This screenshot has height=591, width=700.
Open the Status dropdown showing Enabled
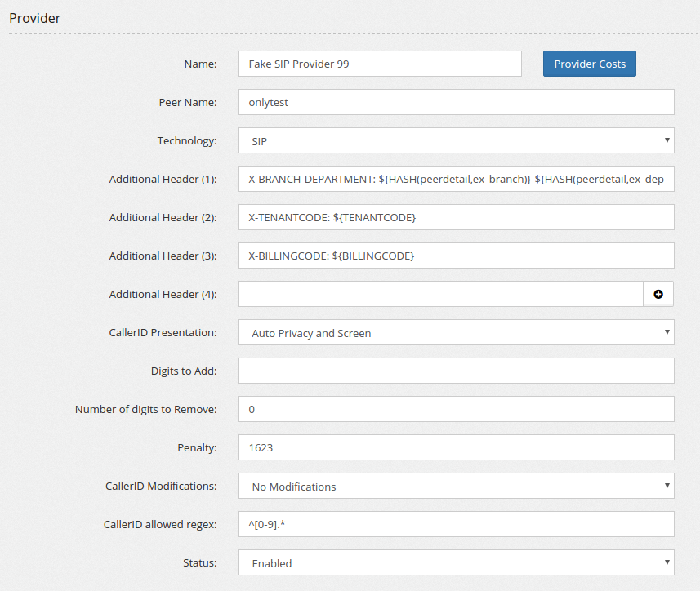pos(456,563)
